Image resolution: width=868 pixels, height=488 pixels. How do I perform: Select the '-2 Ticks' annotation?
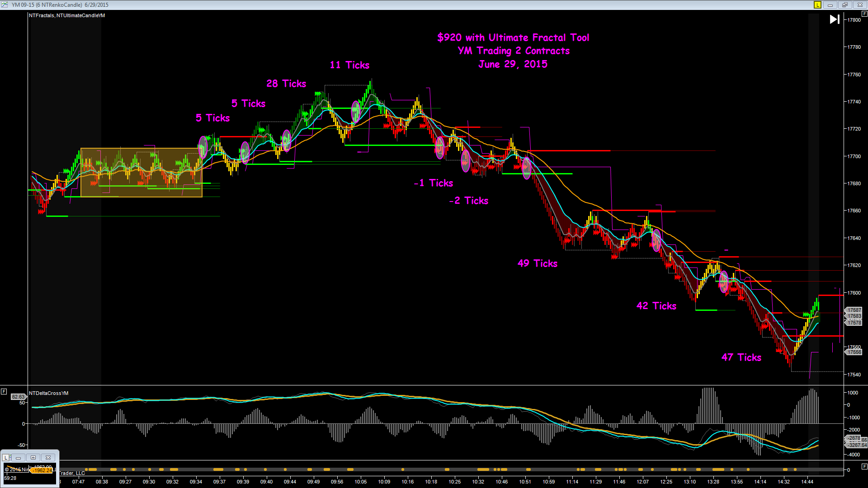tap(469, 201)
